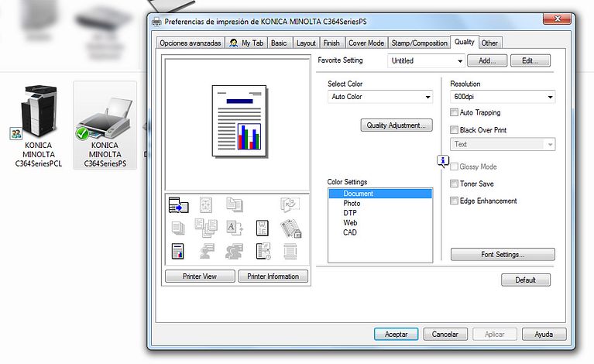Select DTP in Color Settings list
This screenshot has width=594, height=364.
[x=380, y=213]
